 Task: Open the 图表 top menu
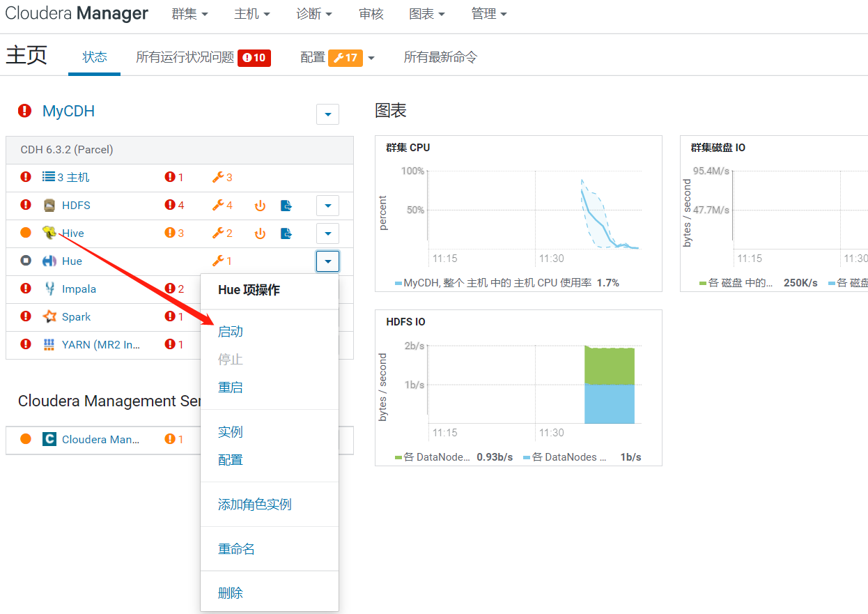[x=427, y=14]
